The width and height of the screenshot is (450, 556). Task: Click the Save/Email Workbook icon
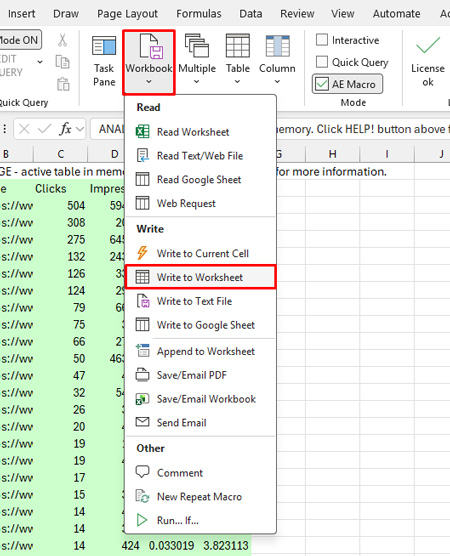pos(143,399)
